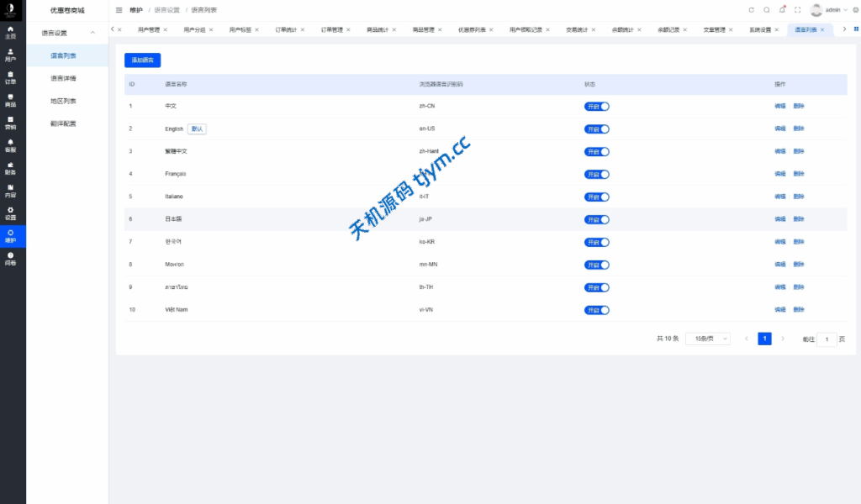
Task: Click 删除 link for the English row
Action: (799, 129)
